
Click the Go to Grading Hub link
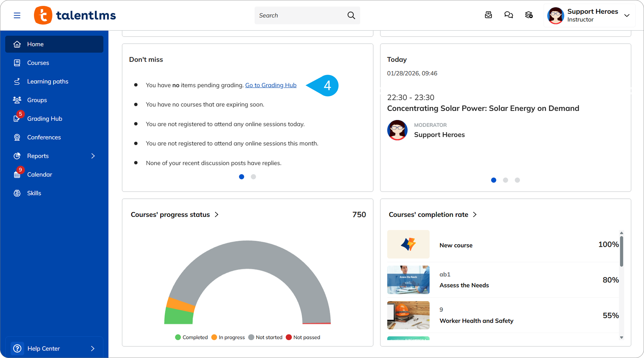click(x=271, y=85)
